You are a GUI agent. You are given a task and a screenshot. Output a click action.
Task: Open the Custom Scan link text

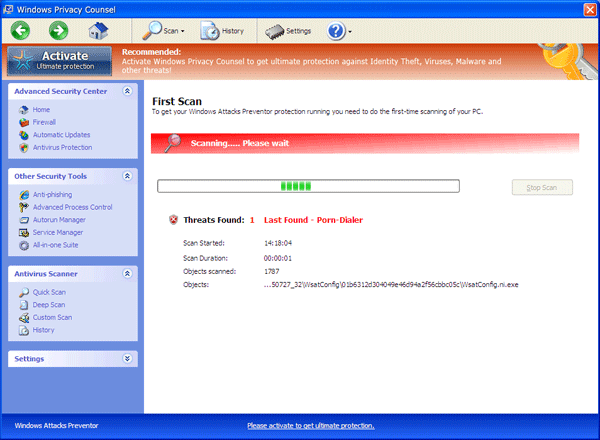pyautogui.click(x=52, y=317)
